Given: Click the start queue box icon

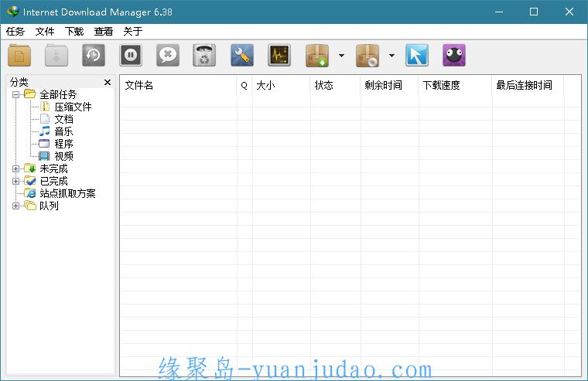Looking at the screenshot, I should [317, 56].
